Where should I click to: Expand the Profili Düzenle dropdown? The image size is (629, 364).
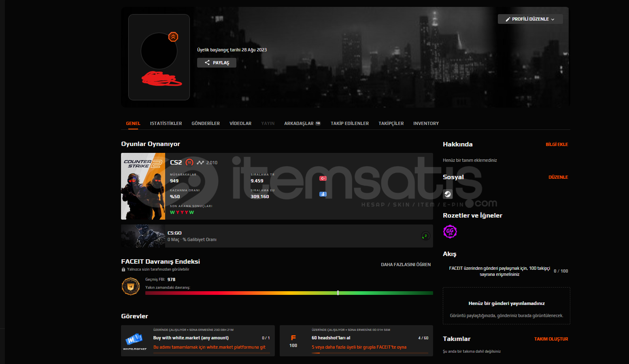(x=530, y=19)
